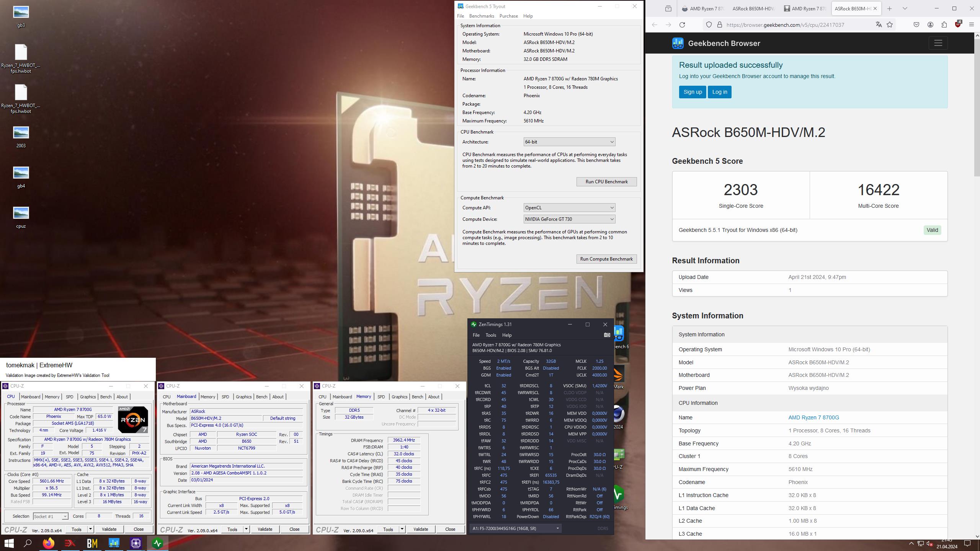Take a ZenTimings screenshot with camera icon

coord(607,335)
